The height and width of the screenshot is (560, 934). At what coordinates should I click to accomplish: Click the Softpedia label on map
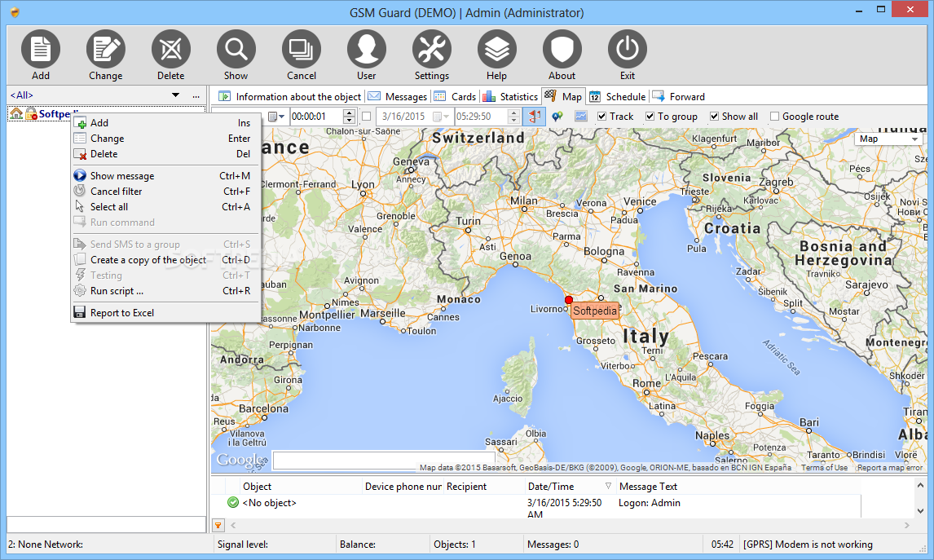click(594, 311)
